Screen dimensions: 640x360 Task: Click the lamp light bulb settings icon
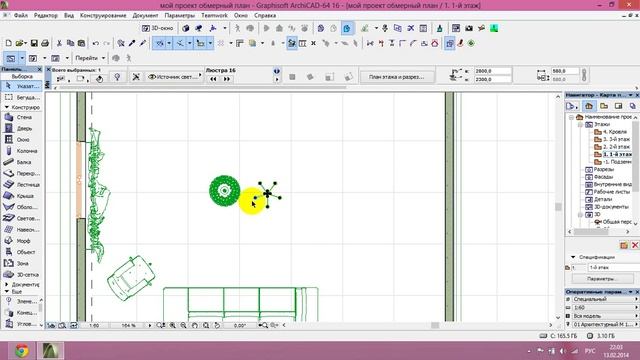click(x=117, y=77)
